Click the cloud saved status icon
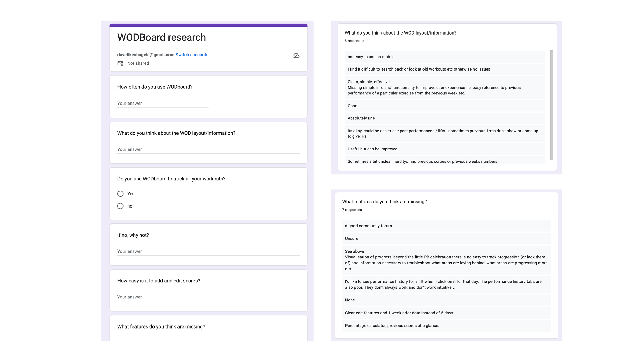The image size is (644, 362). [296, 55]
